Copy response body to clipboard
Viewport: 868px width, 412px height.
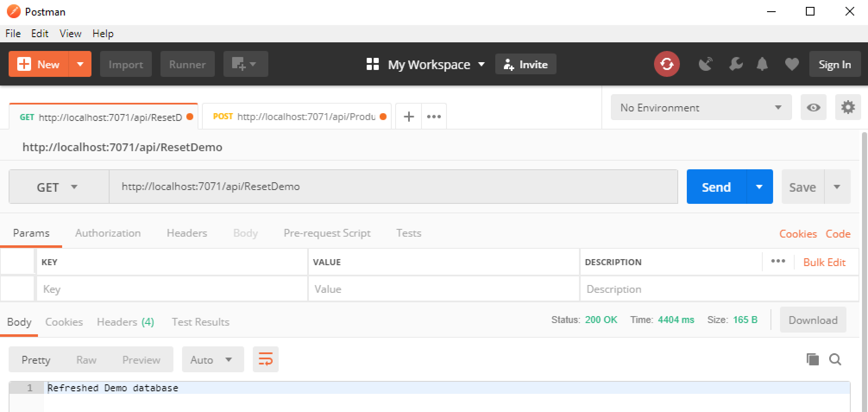tap(812, 359)
